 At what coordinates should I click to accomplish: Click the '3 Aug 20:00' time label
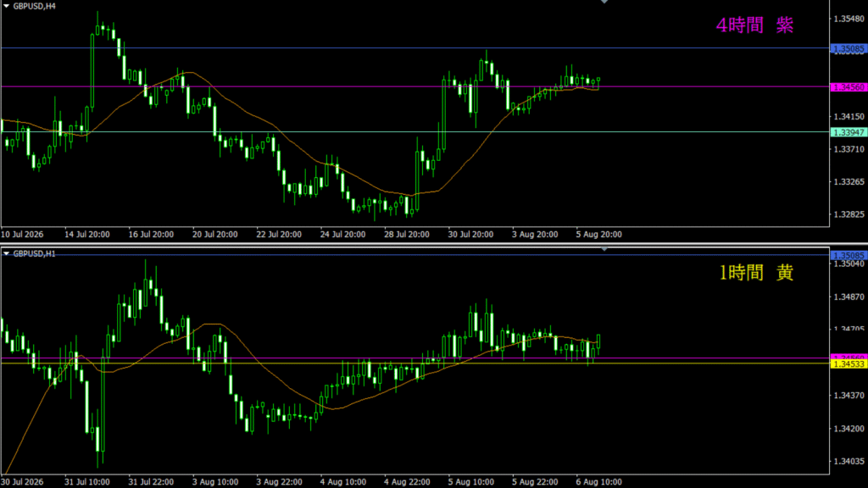[535, 235]
